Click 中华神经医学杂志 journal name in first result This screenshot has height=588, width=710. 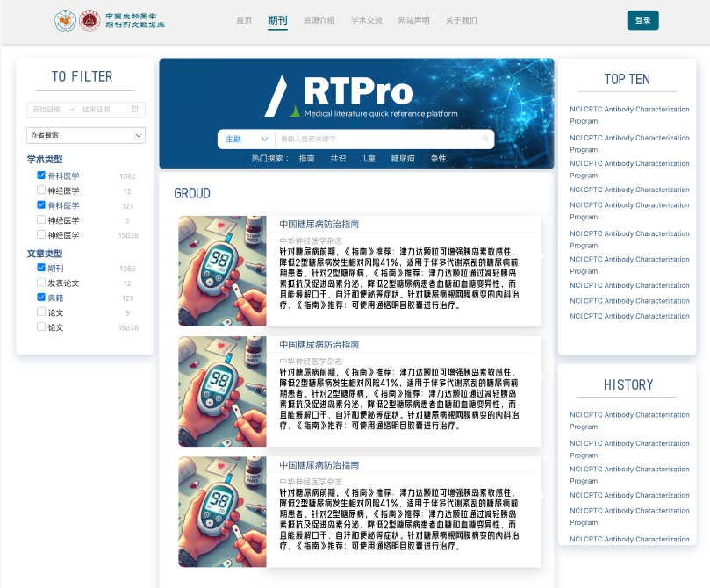tap(311, 240)
